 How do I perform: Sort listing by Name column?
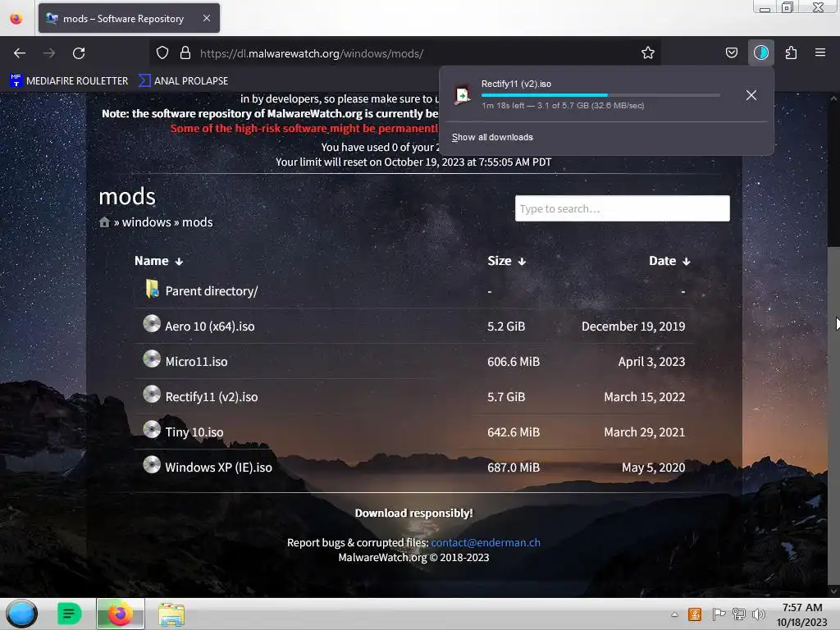(158, 261)
